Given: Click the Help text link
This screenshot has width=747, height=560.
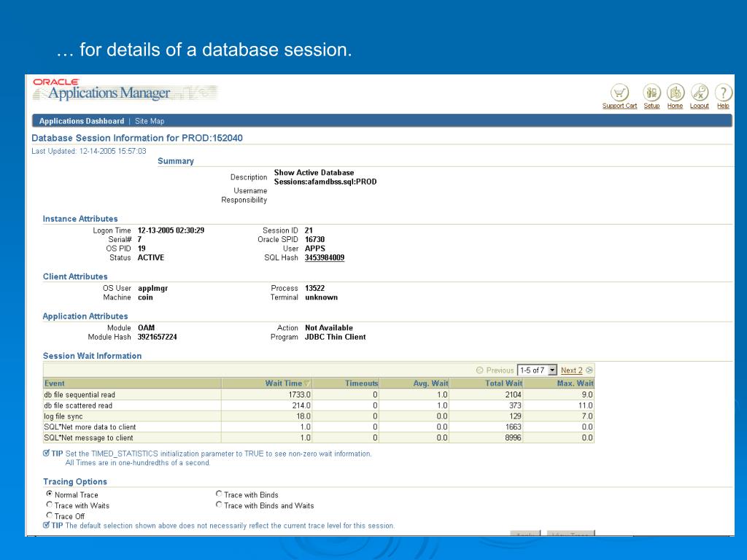Looking at the screenshot, I should point(723,106).
